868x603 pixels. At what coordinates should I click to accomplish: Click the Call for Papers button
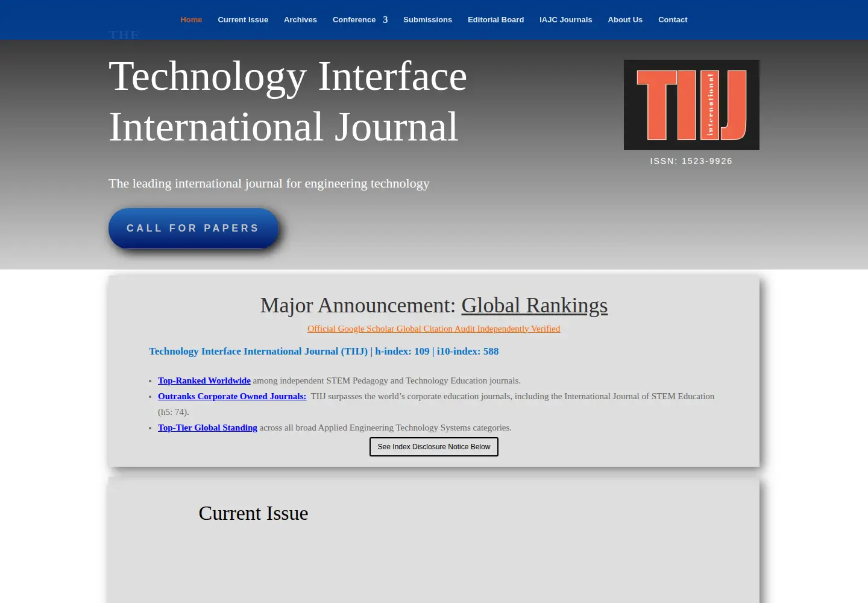(193, 229)
